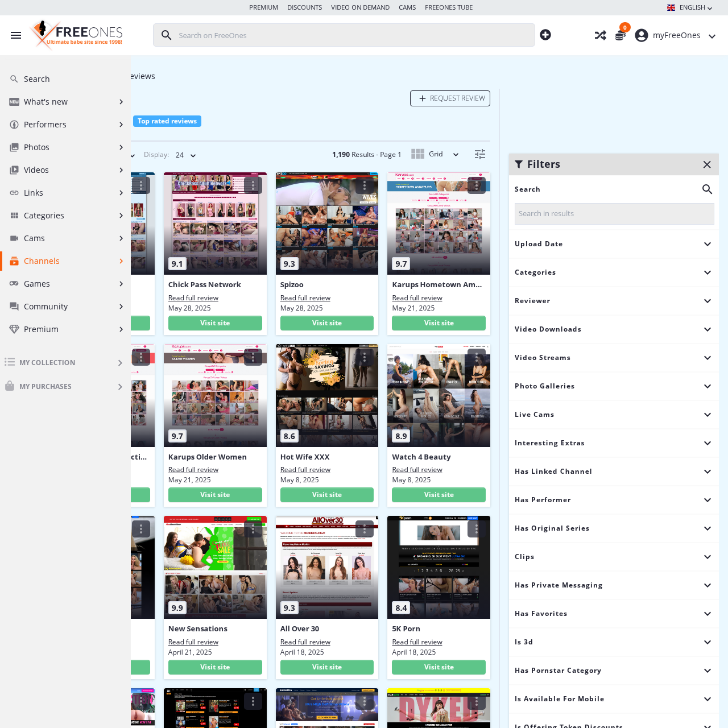This screenshot has height=728, width=728.
Task: Click Visit site for Chick Pass Network
Action: (x=215, y=323)
